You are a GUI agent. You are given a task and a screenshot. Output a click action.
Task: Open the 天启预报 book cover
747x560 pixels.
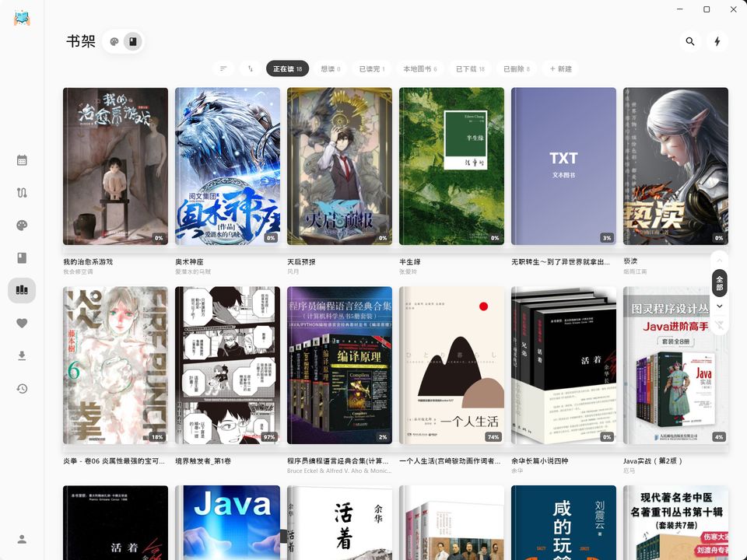(x=339, y=166)
